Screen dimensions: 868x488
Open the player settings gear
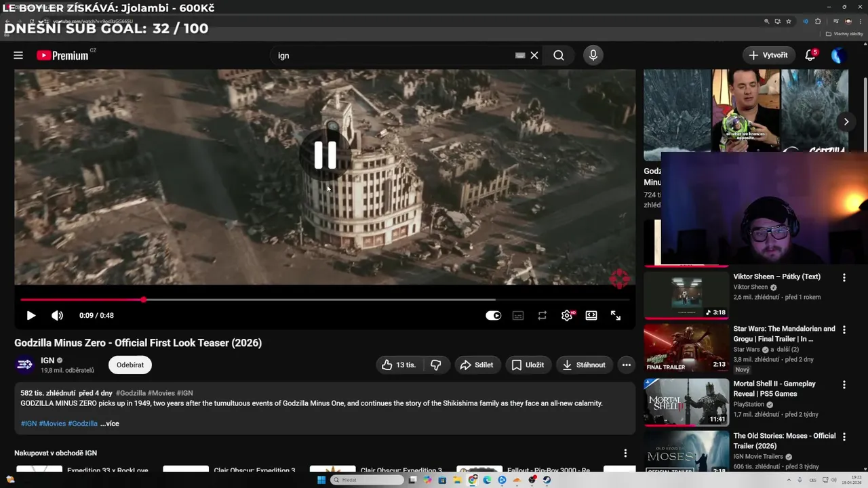tap(567, 315)
